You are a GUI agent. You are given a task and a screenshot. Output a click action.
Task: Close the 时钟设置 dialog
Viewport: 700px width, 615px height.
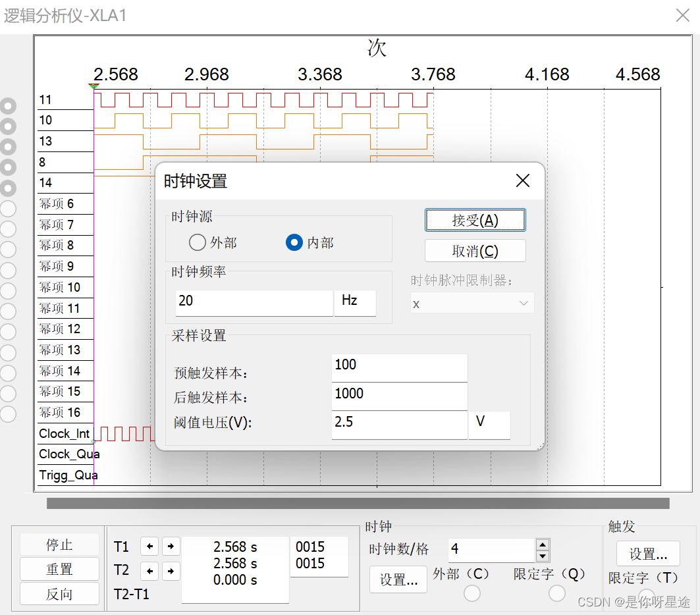tap(523, 181)
